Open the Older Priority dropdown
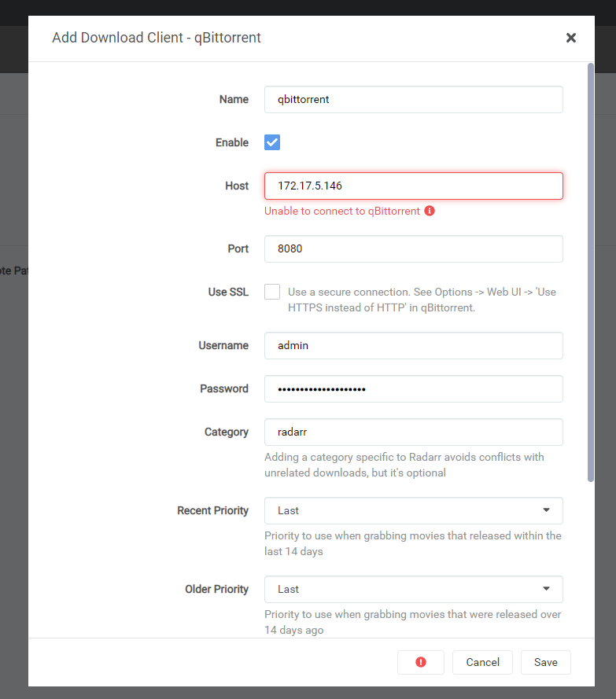This screenshot has height=699, width=616. point(413,589)
